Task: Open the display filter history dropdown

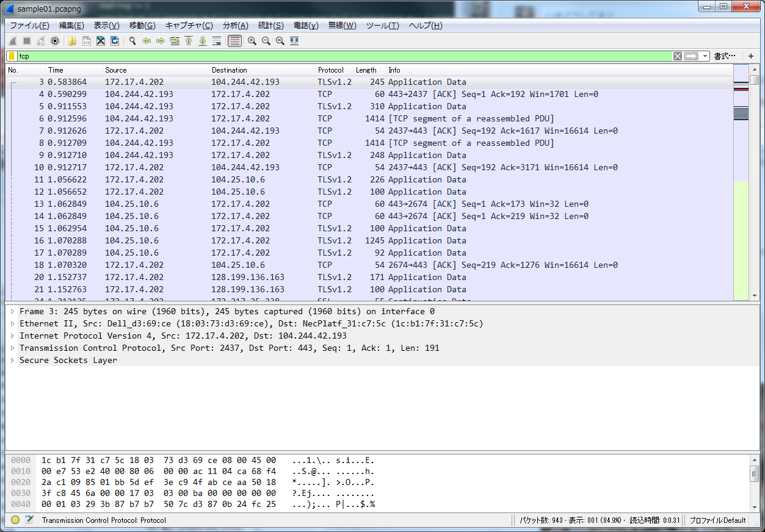Action: point(705,56)
